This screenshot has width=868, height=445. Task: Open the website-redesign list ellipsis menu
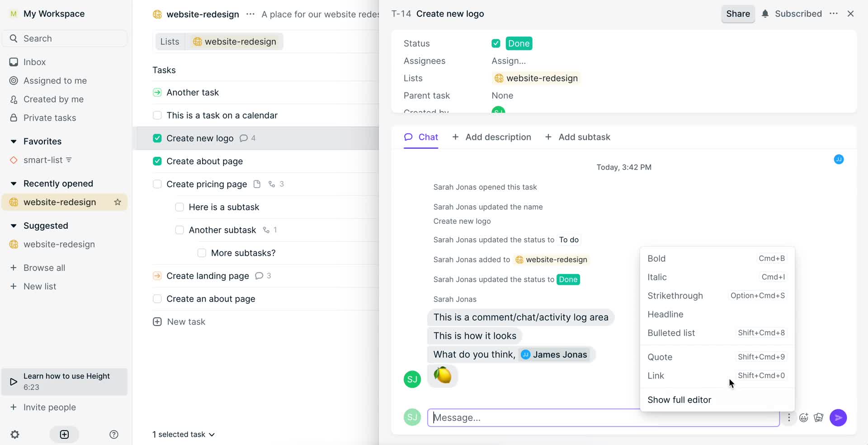[250, 14]
